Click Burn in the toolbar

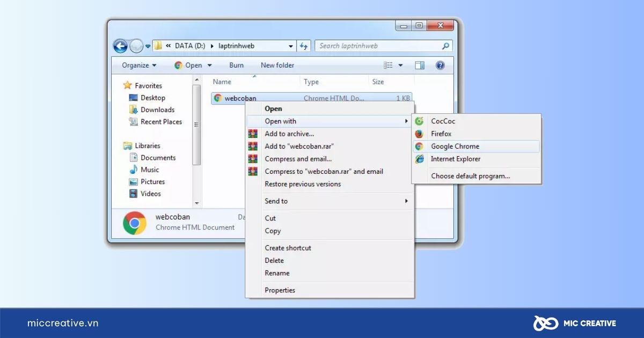[236, 65]
